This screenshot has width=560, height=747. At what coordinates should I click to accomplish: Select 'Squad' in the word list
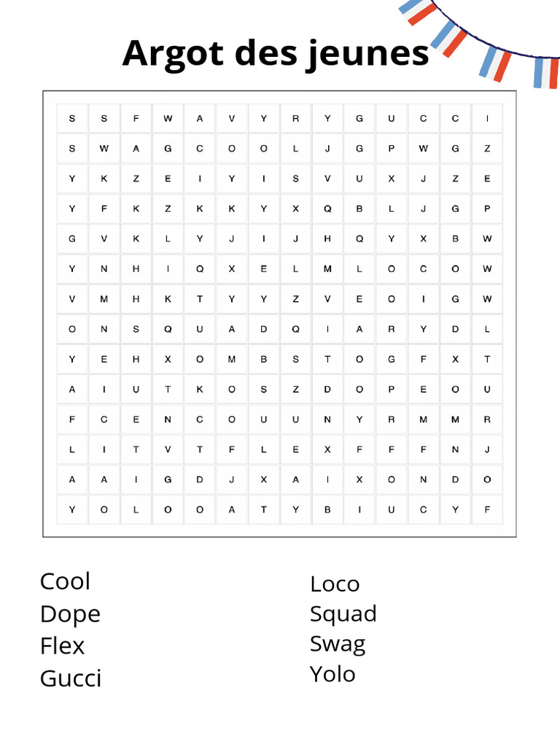tap(343, 614)
